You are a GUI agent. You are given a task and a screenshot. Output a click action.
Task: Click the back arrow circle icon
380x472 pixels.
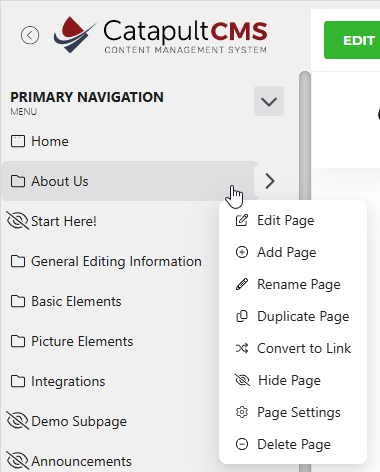click(x=30, y=35)
